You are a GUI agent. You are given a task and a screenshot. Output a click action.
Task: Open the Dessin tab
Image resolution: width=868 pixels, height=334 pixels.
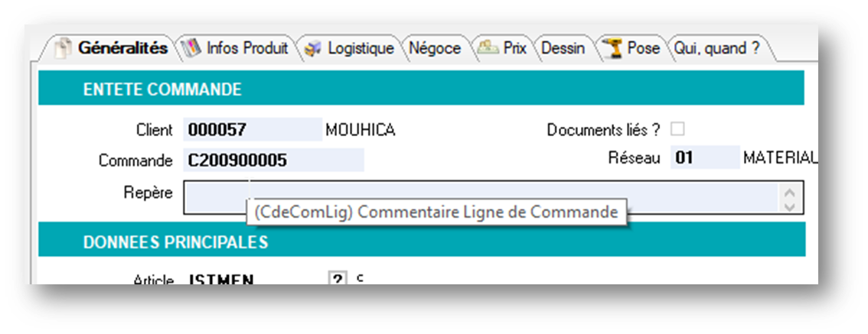pyautogui.click(x=563, y=48)
